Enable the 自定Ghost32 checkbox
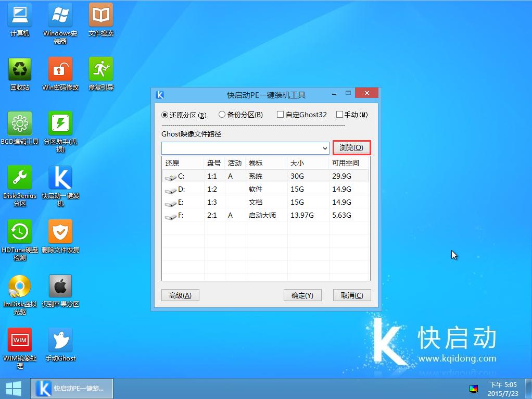 [280, 115]
